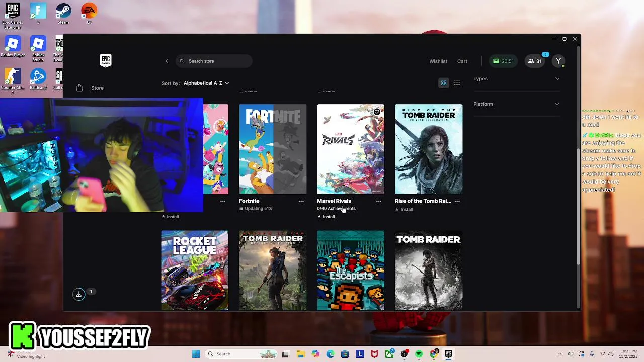Image resolution: width=644 pixels, height=362 pixels.
Task: Open Rise of the Tomb Raider options menu
Action: [457, 201]
